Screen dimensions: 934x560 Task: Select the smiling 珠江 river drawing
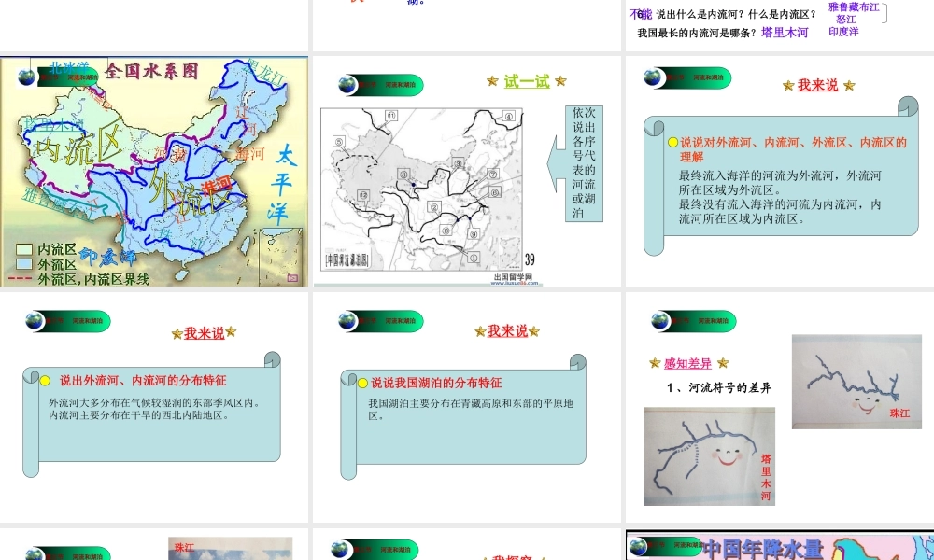pos(856,382)
